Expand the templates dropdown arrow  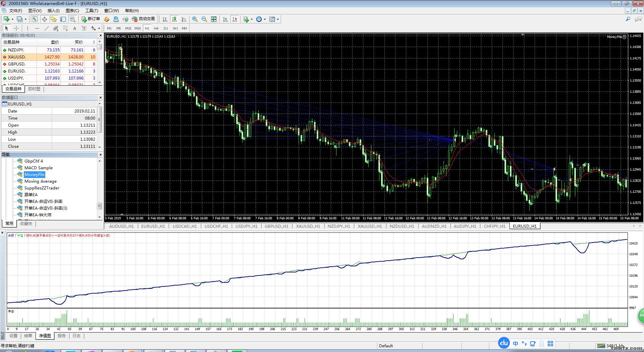coord(278,19)
